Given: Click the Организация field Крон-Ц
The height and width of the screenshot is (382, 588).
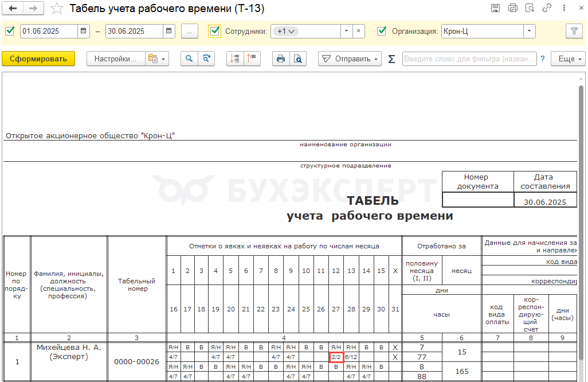Looking at the screenshot, I should pos(482,31).
